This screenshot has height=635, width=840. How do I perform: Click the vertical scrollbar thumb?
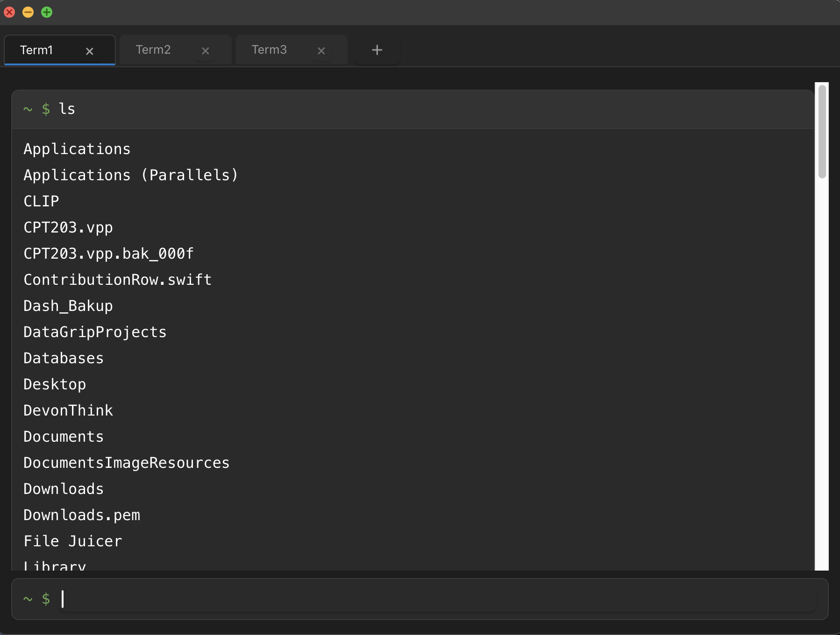coord(822,132)
